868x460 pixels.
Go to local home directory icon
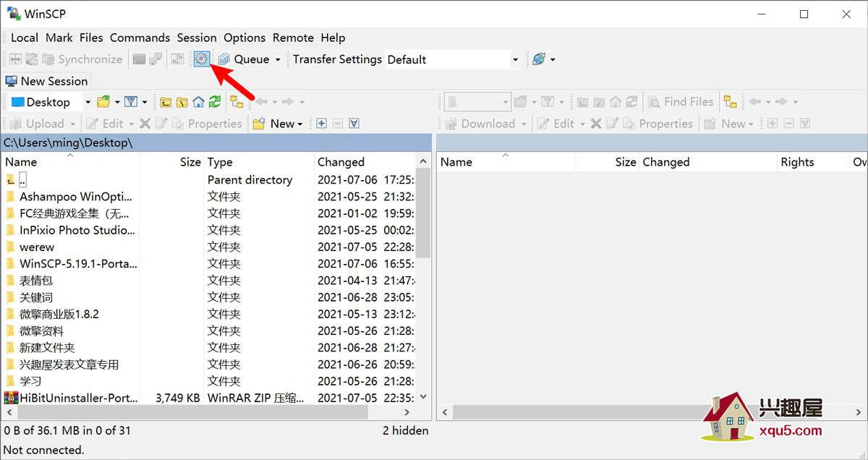[x=198, y=102]
